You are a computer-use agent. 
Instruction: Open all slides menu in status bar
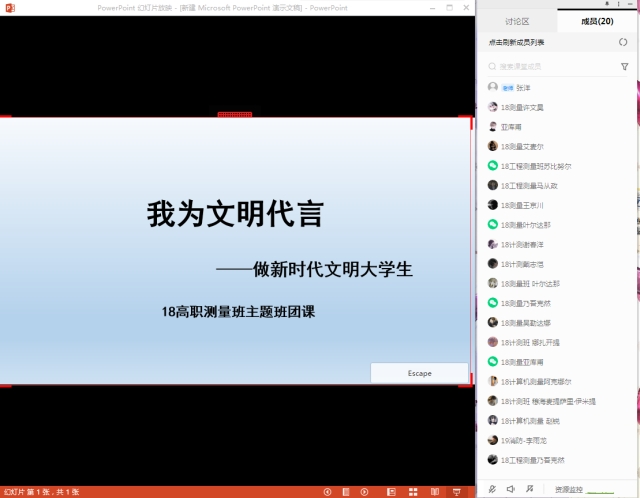pyautogui.click(x=343, y=491)
